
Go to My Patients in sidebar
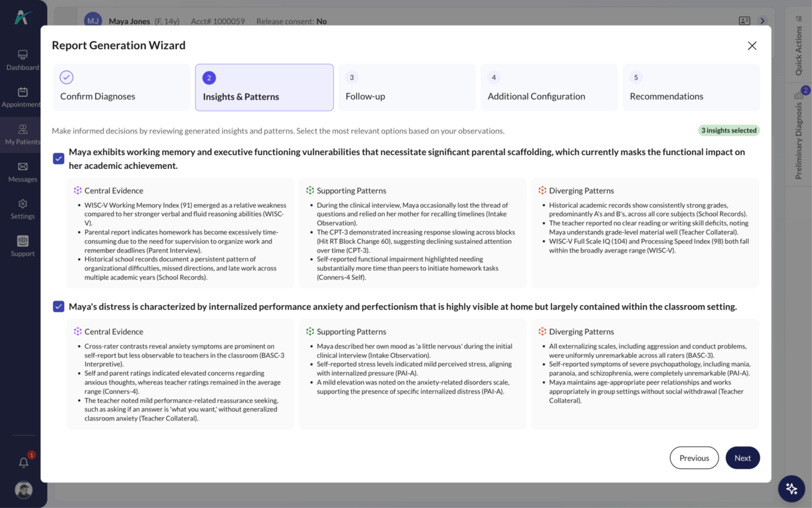point(22,135)
